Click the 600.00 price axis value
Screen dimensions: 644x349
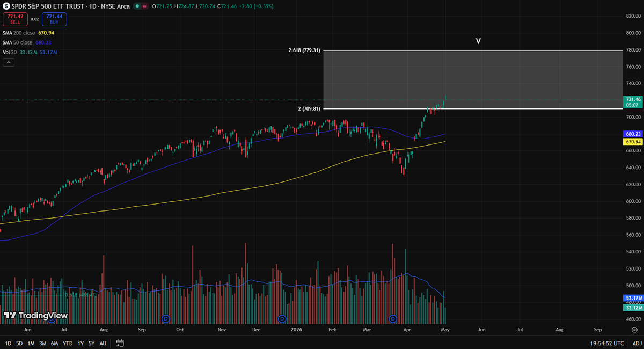(634, 201)
